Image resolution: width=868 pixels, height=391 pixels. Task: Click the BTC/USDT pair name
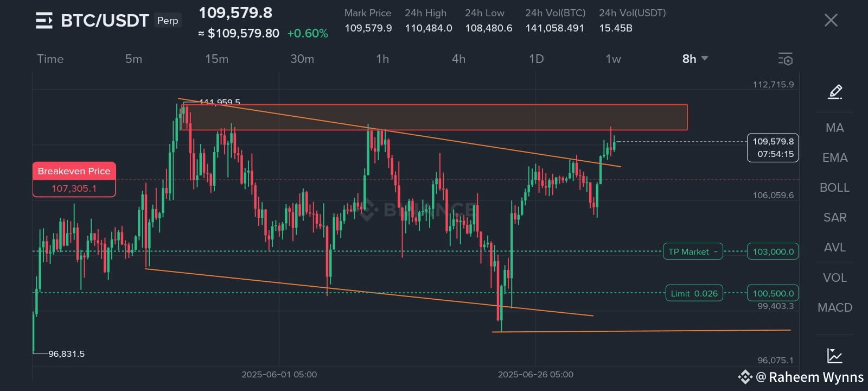click(105, 21)
